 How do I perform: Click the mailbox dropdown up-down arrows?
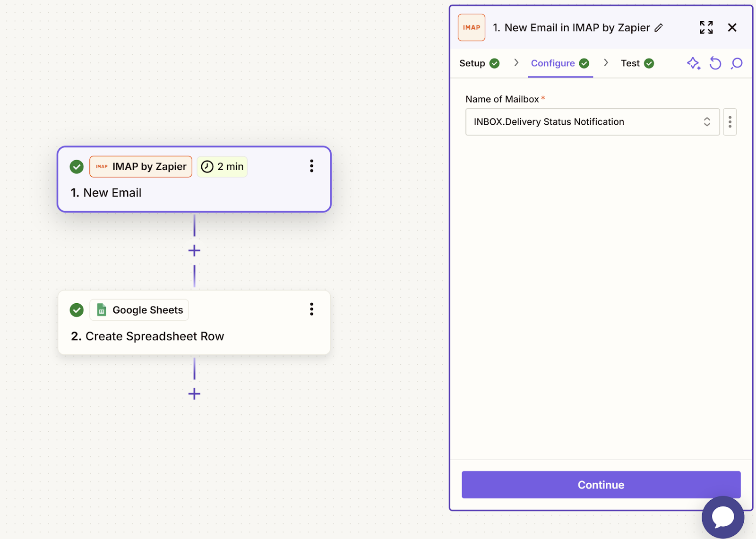(707, 122)
